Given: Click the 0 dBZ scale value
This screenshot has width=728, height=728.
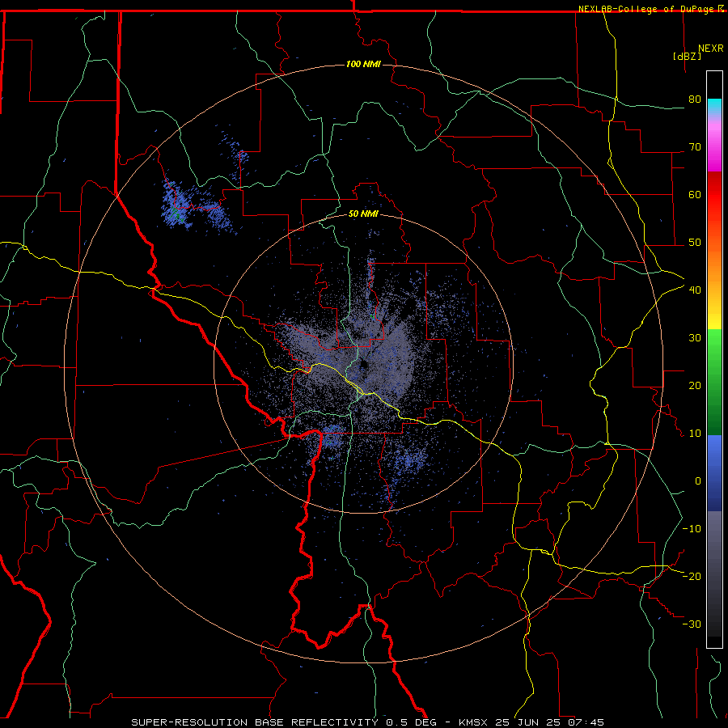Looking at the screenshot, I should 698,481.
